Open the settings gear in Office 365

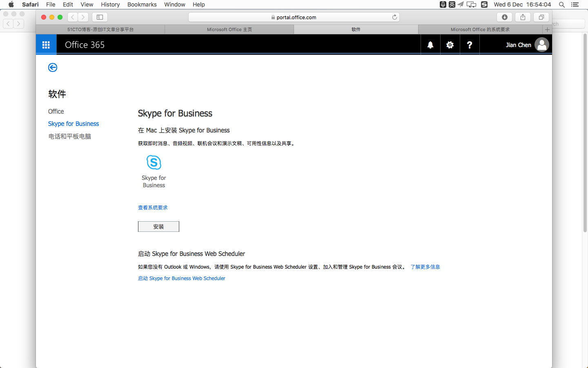click(450, 45)
